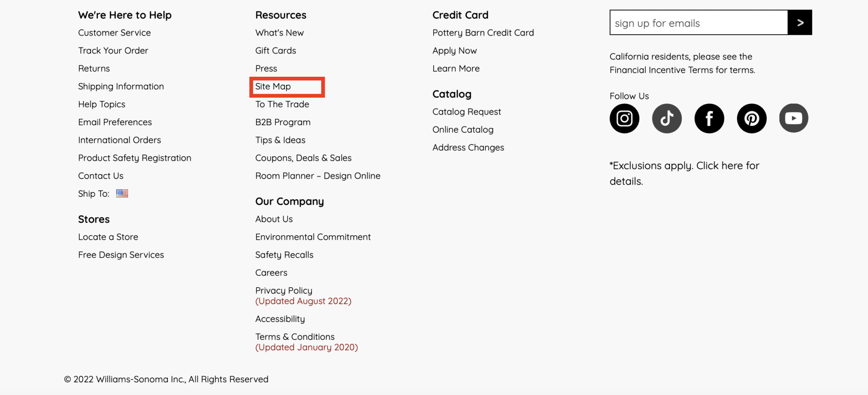
Task: Select the Pinterest icon
Action: coord(751,118)
